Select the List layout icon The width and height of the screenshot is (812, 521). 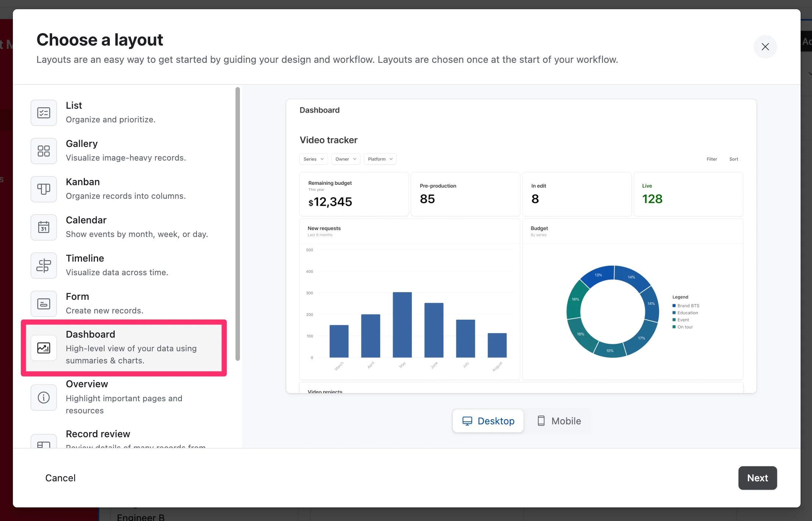point(44,113)
